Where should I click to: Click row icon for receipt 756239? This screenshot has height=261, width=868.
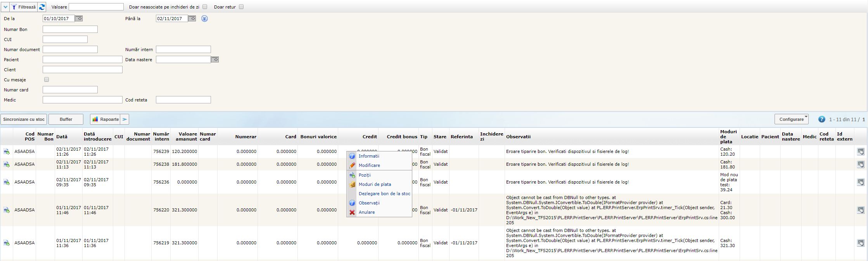click(x=7, y=152)
